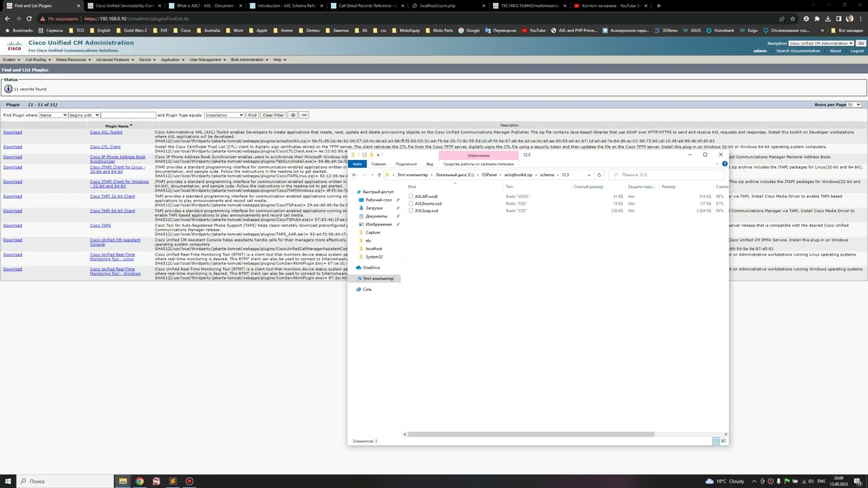Click Explorer's back navigation arrow
The width and height of the screenshot is (868, 488).
354,175
